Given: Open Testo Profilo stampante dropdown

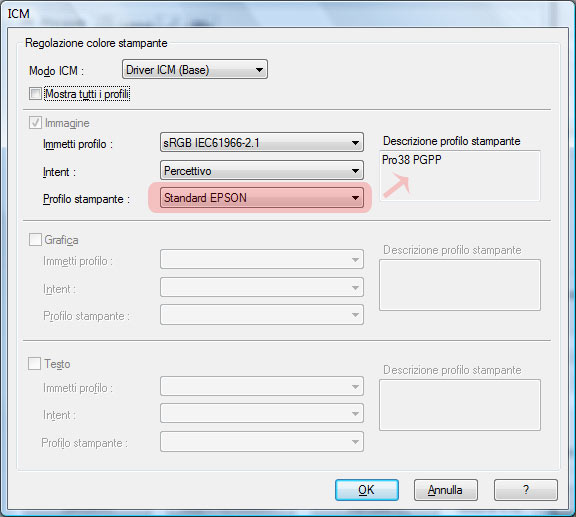Looking at the screenshot, I should point(262,442).
